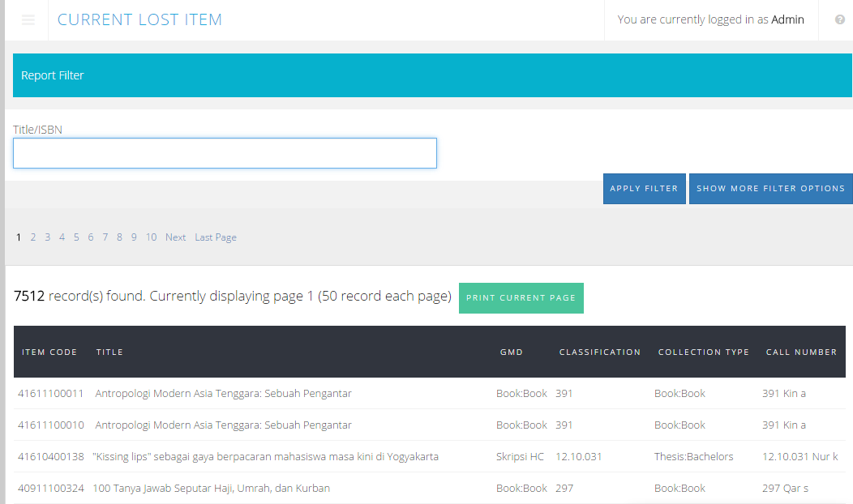Click the Collection Type column header
Image resolution: width=853 pixels, height=504 pixels.
[703, 352]
